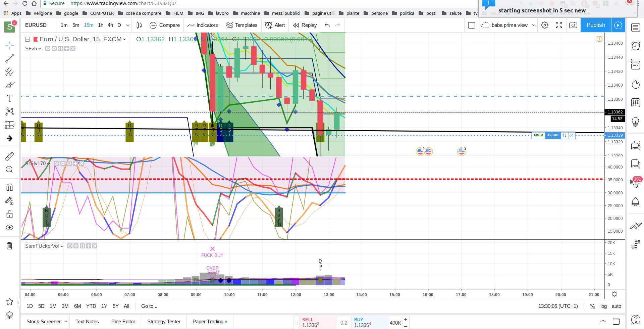Toggle lock all drawing tools
Image resolution: width=644 pixels, height=329 pixels.
9,214
